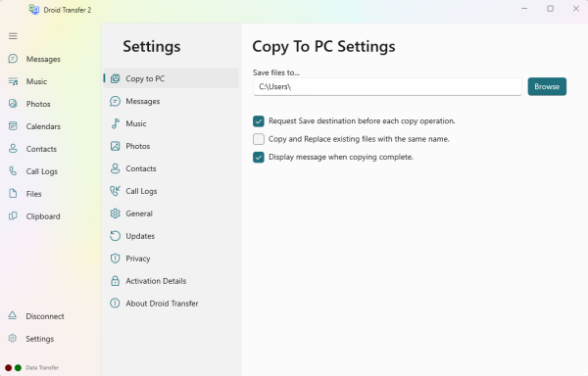
Task: Click the Settings label in main sidebar
Action: click(x=40, y=339)
